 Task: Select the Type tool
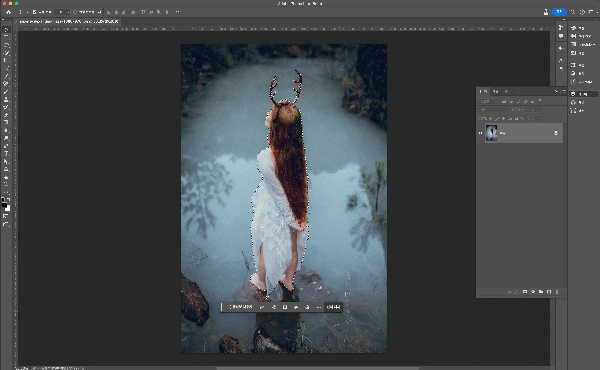(x=6, y=153)
